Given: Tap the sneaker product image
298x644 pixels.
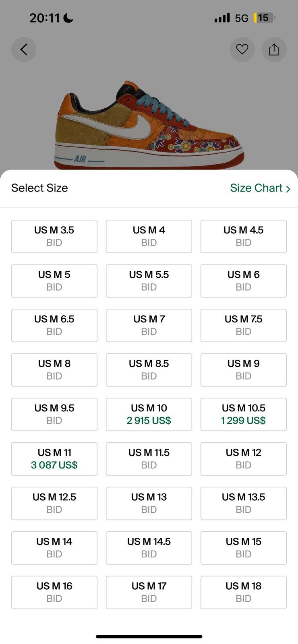Looking at the screenshot, I should (x=149, y=126).
